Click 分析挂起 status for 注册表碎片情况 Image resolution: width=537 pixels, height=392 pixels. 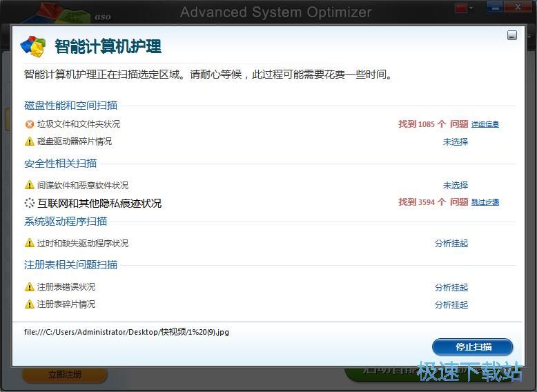(x=451, y=305)
